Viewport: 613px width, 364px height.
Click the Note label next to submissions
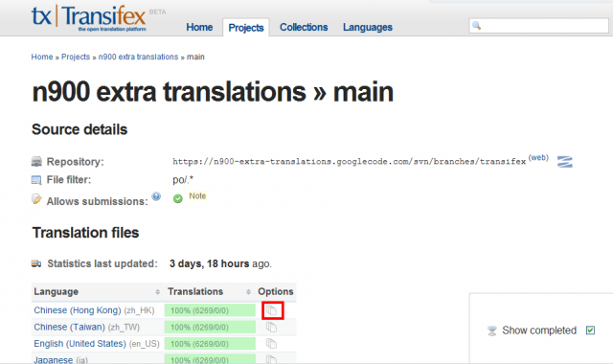(197, 195)
